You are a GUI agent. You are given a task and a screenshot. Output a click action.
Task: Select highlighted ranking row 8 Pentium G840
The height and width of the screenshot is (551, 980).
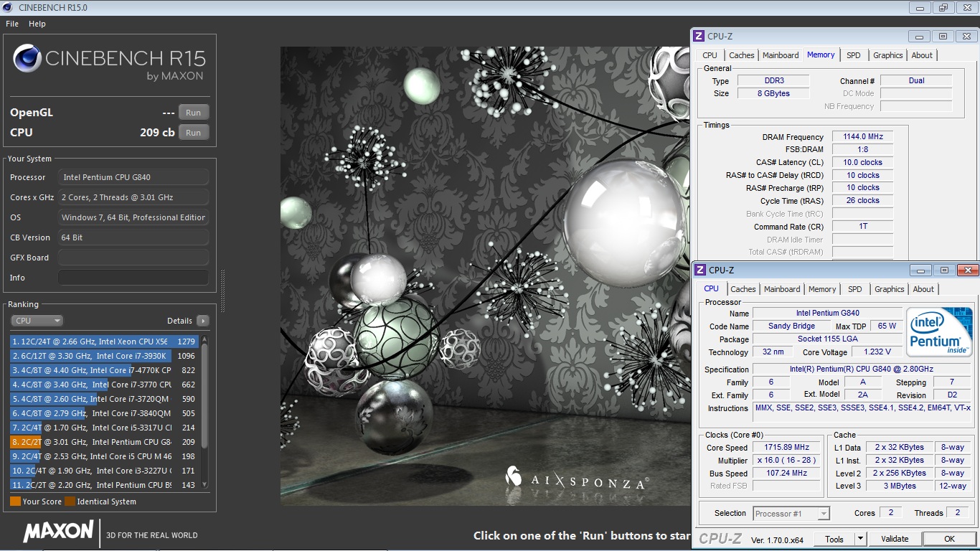pyautogui.click(x=104, y=442)
